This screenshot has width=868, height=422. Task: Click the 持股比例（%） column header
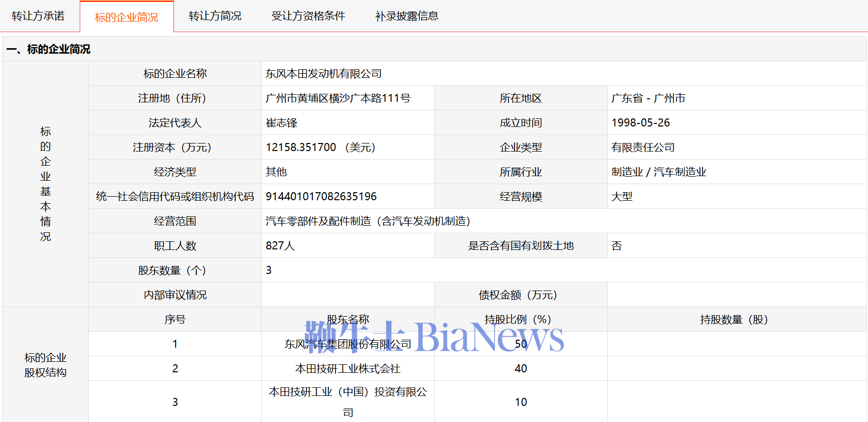click(520, 320)
